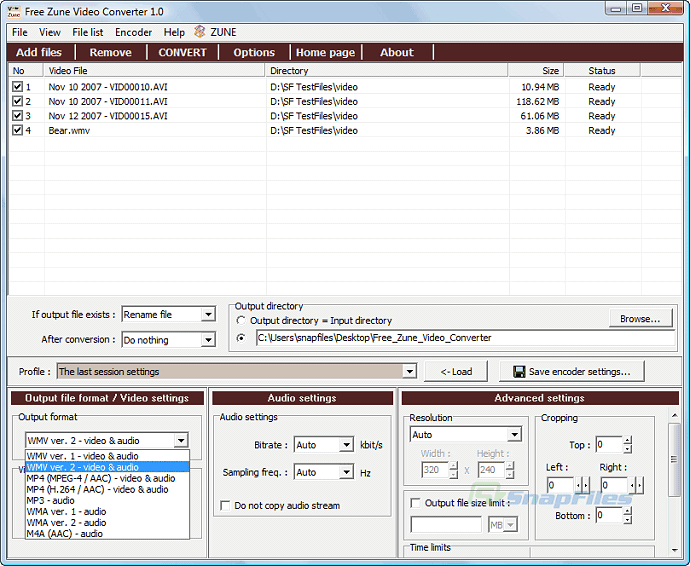This screenshot has height=566, width=690.
Task: Click the output file size limit field
Action: (446, 525)
